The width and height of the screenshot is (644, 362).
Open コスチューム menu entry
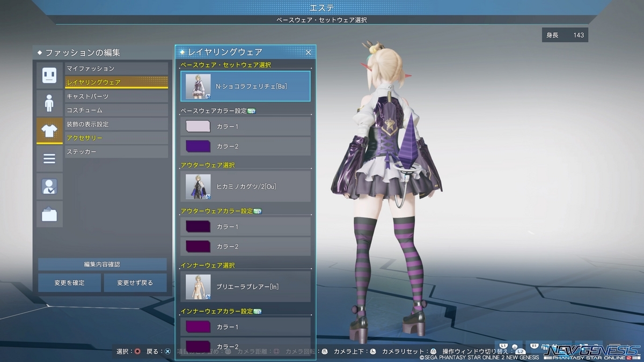click(116, 110)
